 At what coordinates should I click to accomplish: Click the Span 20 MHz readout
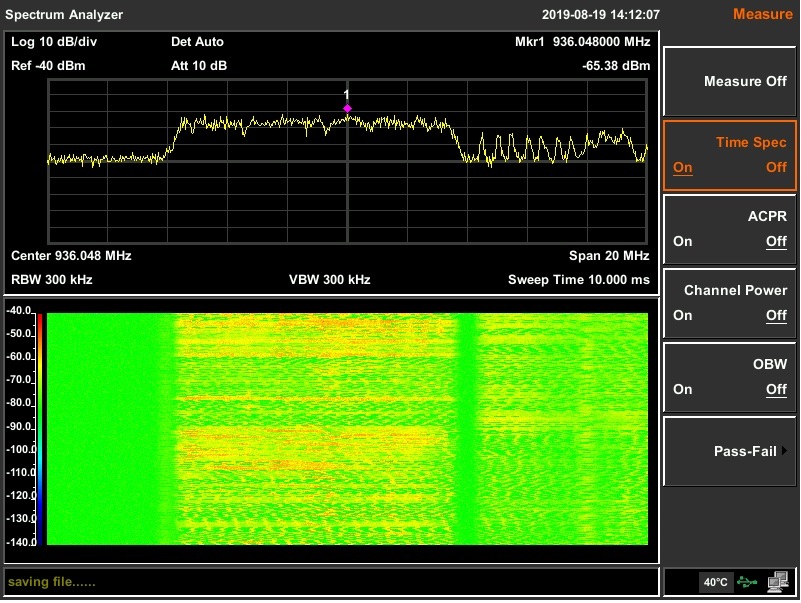pyautogui.click(x=609, y=255)
